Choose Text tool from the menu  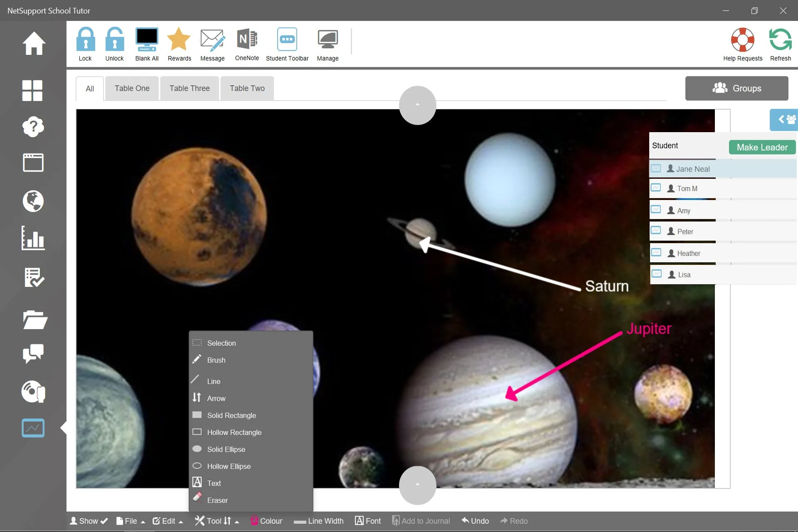[251, 483]
